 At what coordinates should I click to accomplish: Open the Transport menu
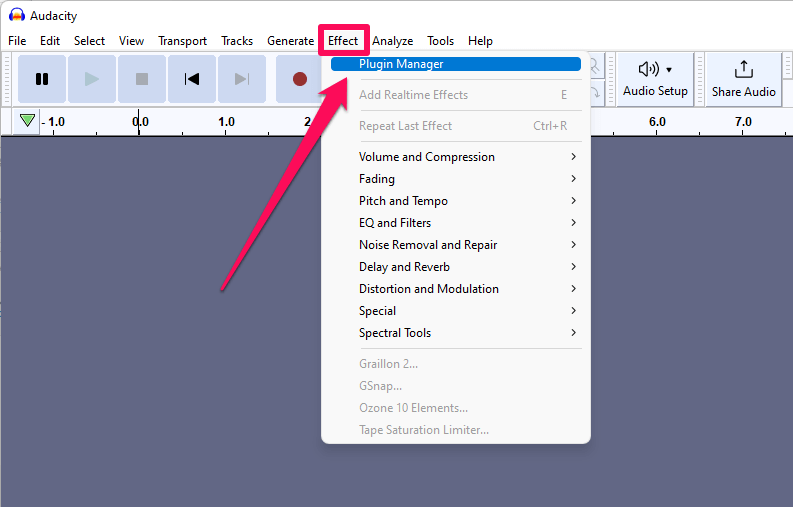(x=182, y=41)
